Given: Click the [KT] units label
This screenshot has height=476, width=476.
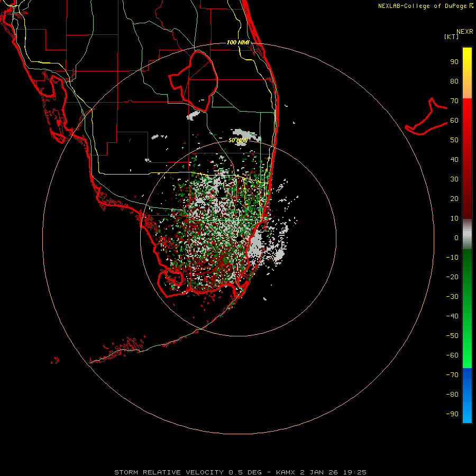Looking at the screenshot, I should tap(452, 36).
